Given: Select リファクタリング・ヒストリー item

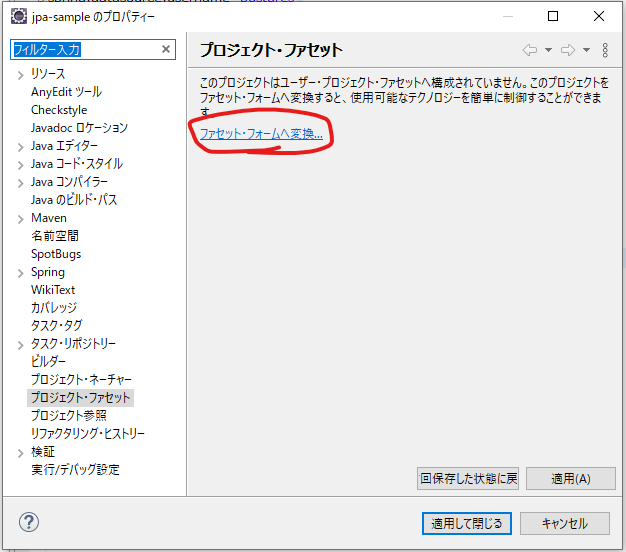Looking at the screenshot, I should click(88, 433).
